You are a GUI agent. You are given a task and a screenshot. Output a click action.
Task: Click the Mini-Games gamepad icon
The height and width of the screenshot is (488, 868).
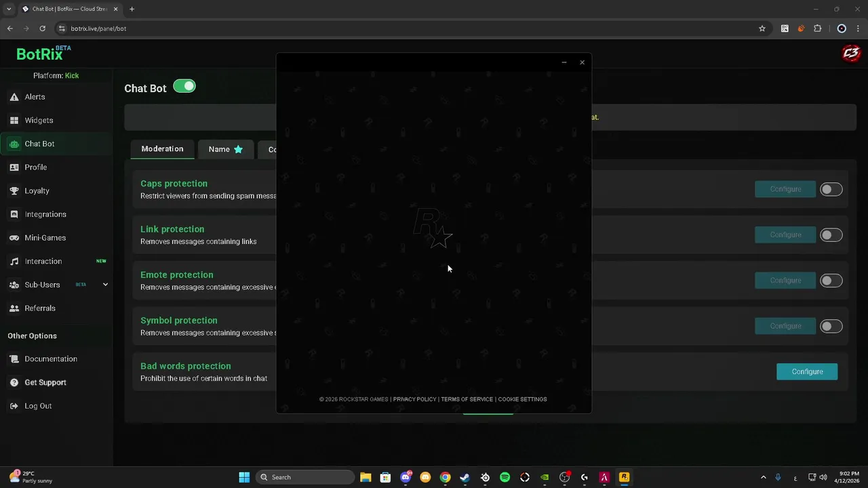tap(14, 238)
